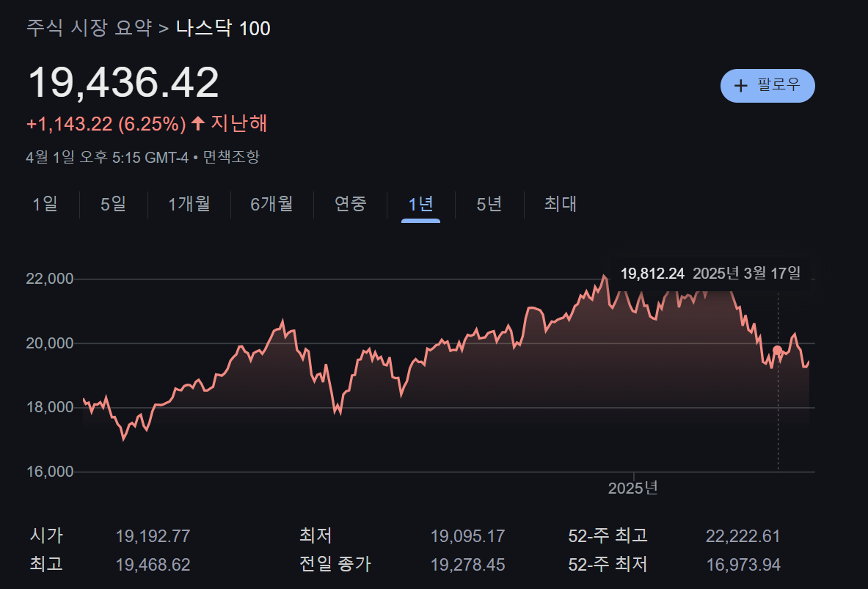Click the 20,000 y-axis label
The image size is (868, 589).
click(50, 343)
